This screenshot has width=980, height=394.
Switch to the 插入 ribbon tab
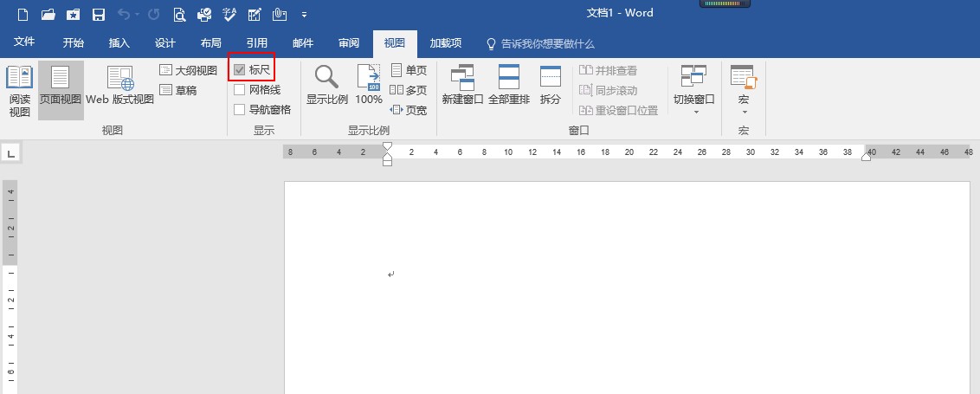(119, 43)
